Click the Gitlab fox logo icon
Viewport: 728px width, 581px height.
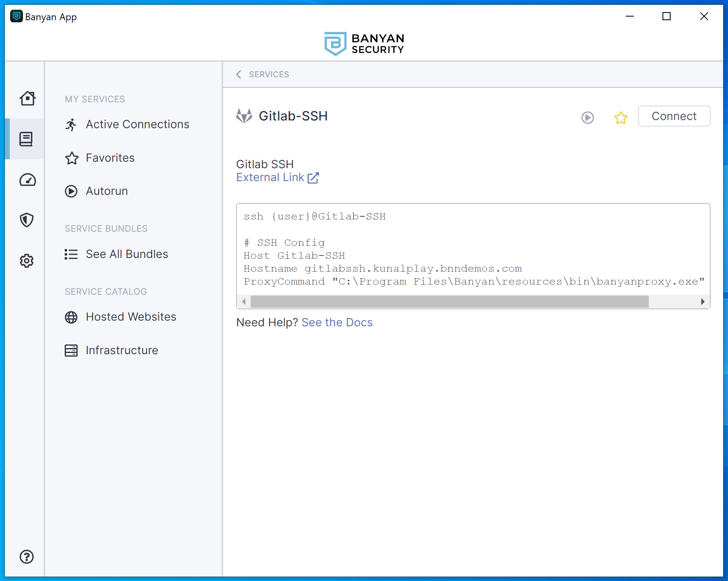coord(244,116)
